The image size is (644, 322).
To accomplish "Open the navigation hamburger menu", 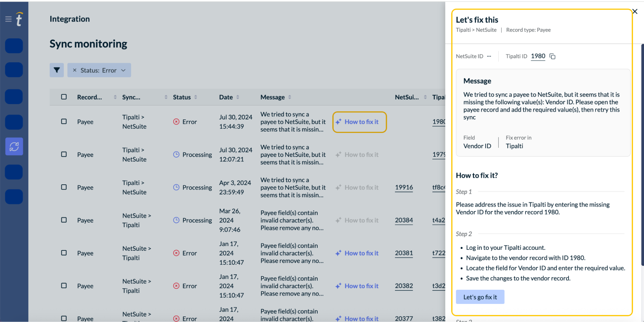I will tap(8, 19).
